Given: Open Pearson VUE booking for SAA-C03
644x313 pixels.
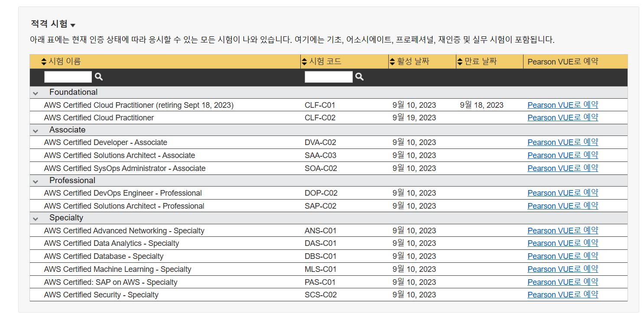Looking at the screenshot, I should [x=563, y=155].
